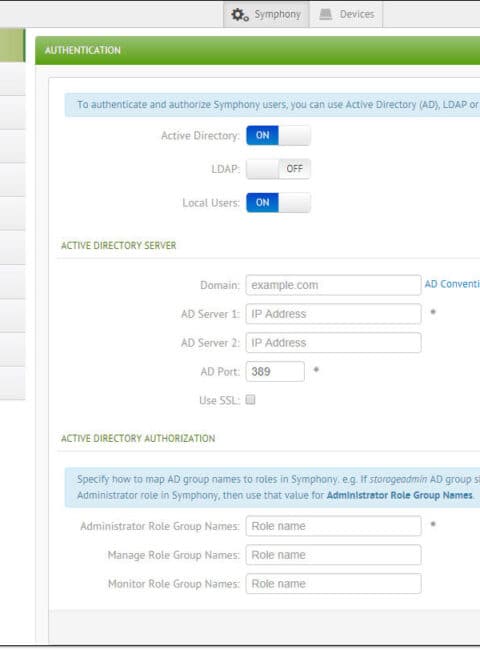Click the Devices tab icon
Image resolution: width=480 pixels, height=650 pixels.
(x=326, y=15)
